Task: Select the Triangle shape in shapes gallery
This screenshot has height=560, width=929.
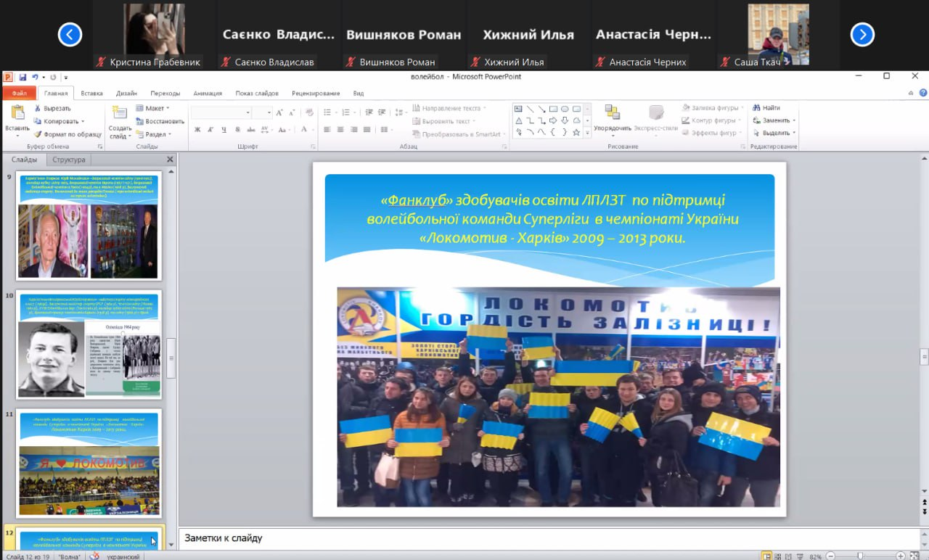Action: [518, 120]
